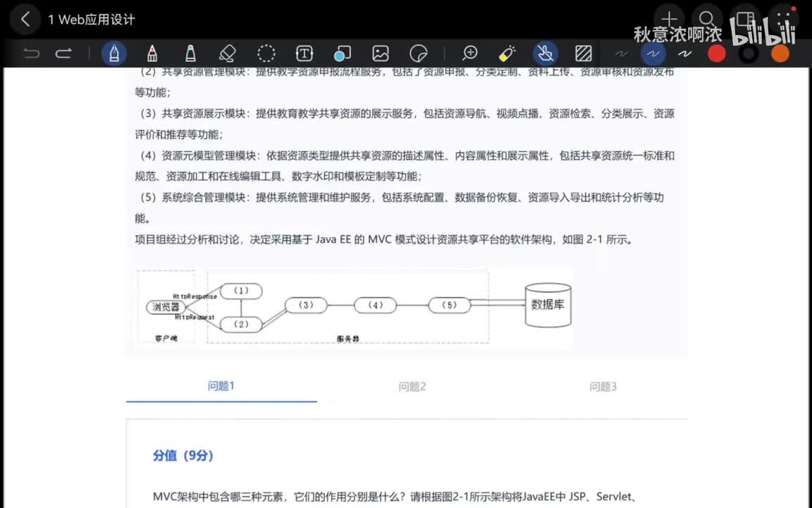Screen dimensions: 812x508
Task: Select the highlighter marker tool
Action: 190,54
